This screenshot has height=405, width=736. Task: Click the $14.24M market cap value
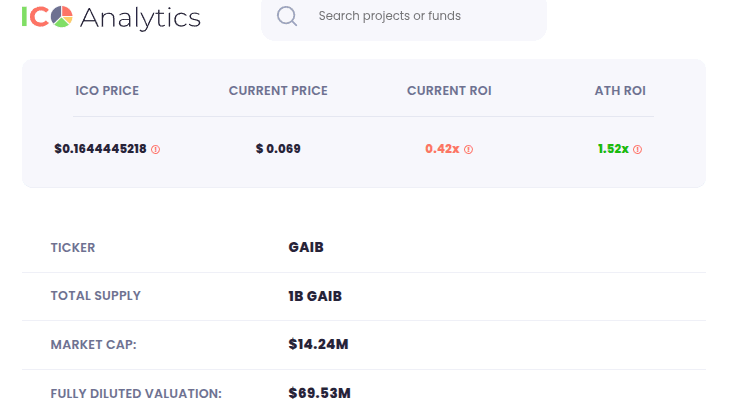tap(318, 345)
